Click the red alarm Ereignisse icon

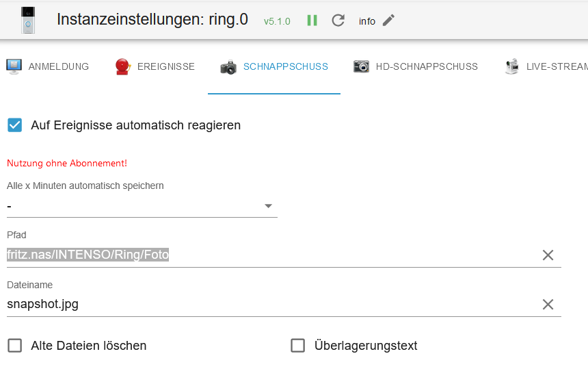[123, 66]
